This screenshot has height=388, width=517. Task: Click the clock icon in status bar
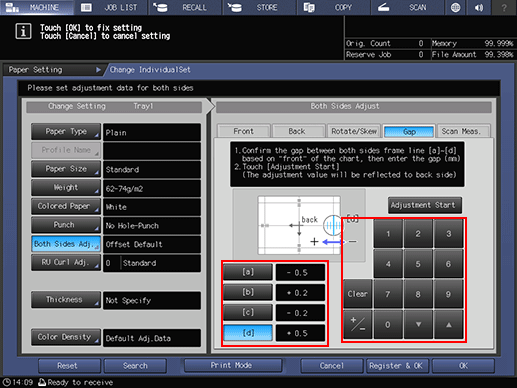pyautogui.click(x=7, y=382)
